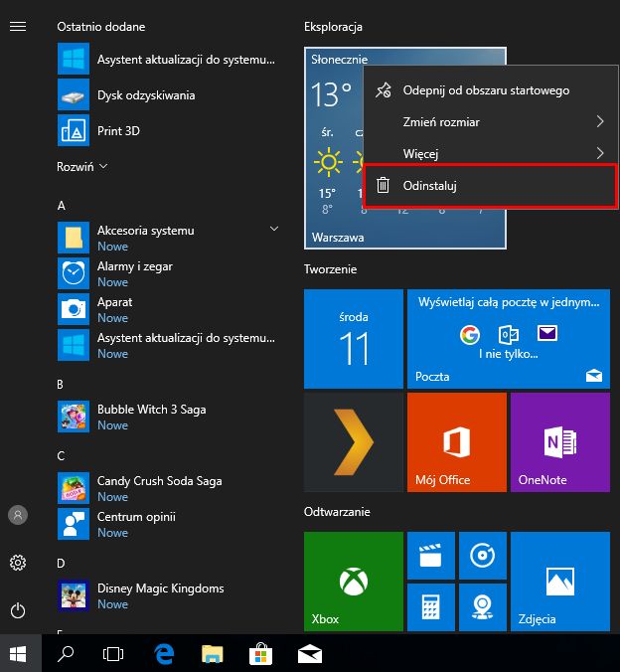Image resolution: width=620 pixels, height=672 pixels.
Task: Open the hamburger menu at top left
Action: 18,27
